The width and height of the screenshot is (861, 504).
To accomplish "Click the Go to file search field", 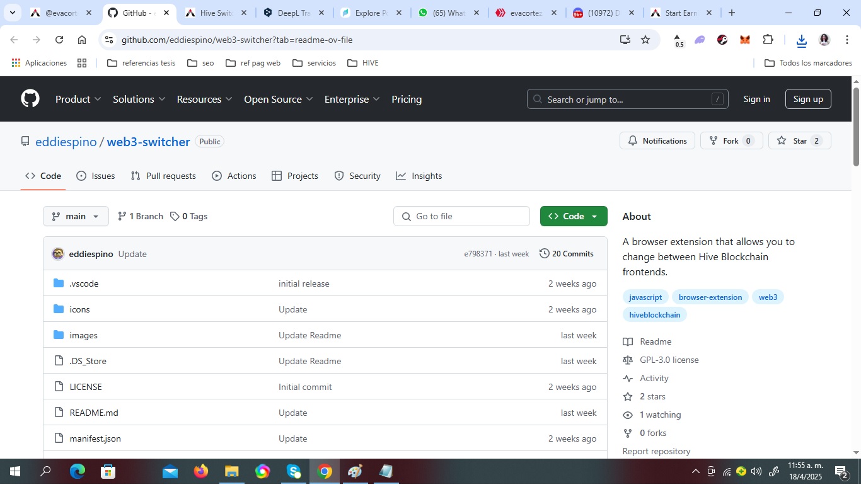I will point(461,216).
